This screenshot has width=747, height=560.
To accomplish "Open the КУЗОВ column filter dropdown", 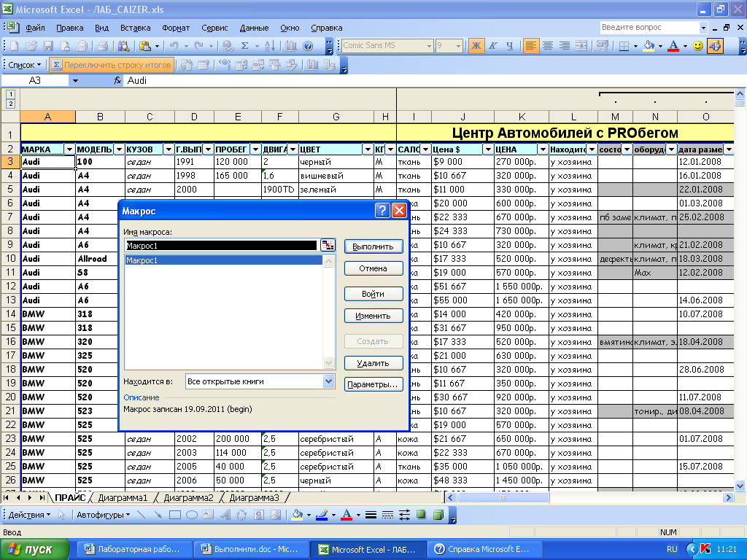I will point(169,149).
